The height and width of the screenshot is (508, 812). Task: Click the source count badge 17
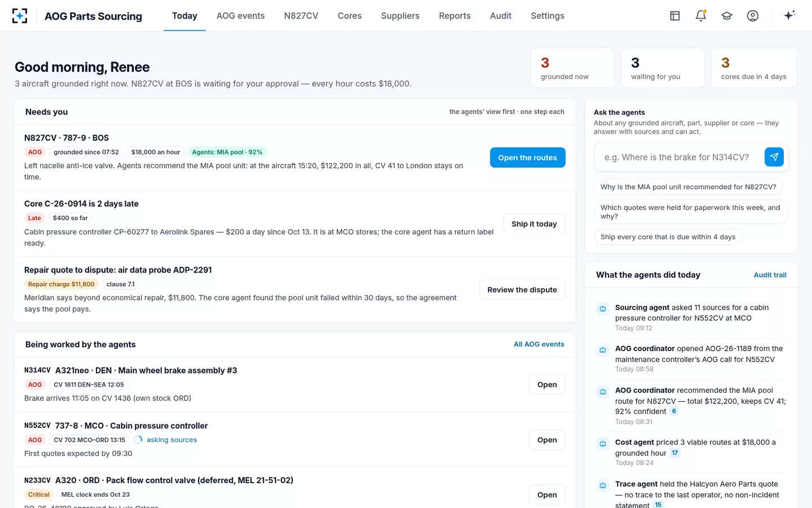coord(675,453)
